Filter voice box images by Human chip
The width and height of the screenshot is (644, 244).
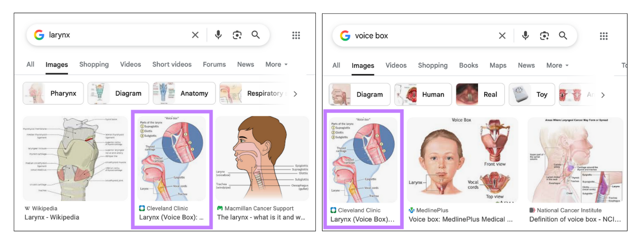(x=423, y=94)
